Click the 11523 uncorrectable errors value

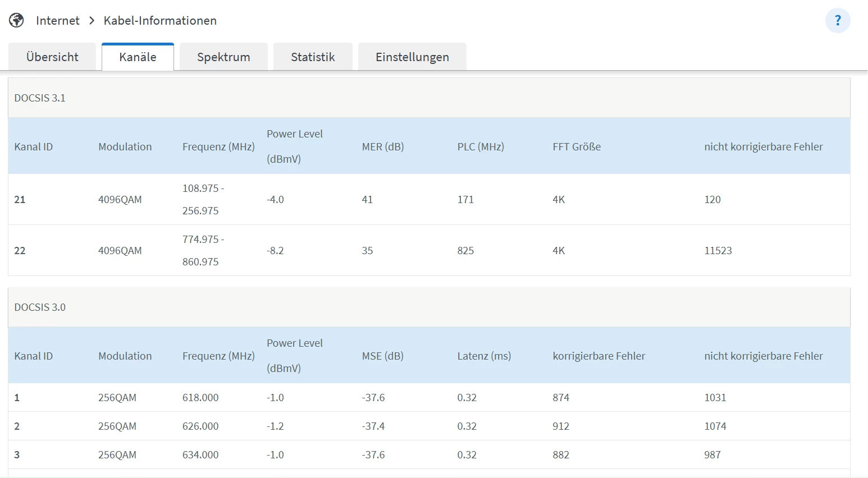(x=718, y=251)
